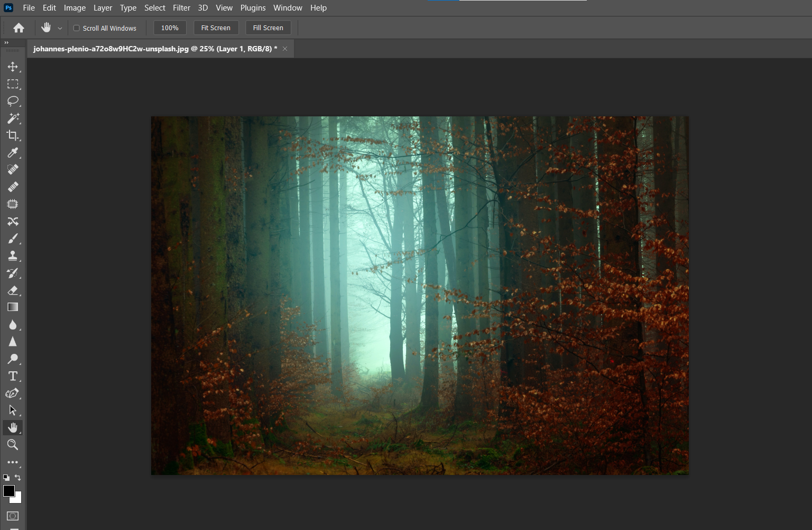Expand the toolbar with double-arrow
This screenshot has width=812, height=530.
(6, 42)
